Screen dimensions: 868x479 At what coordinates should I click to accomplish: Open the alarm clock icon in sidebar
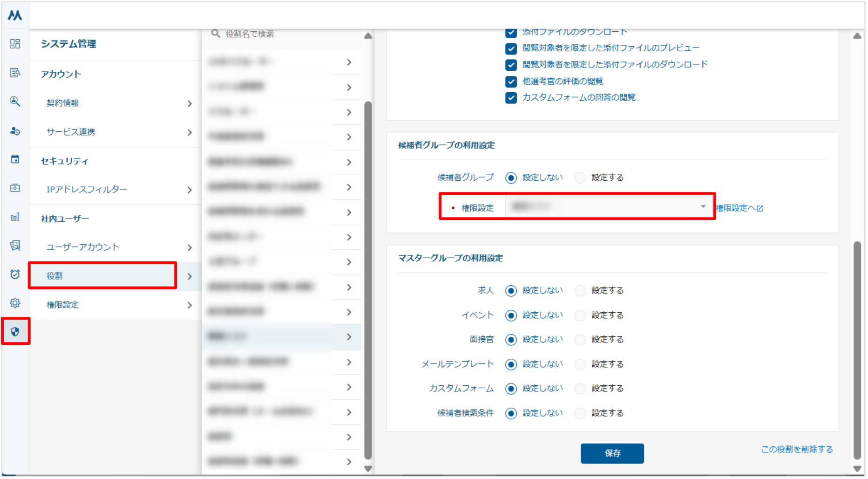(15, 274)
